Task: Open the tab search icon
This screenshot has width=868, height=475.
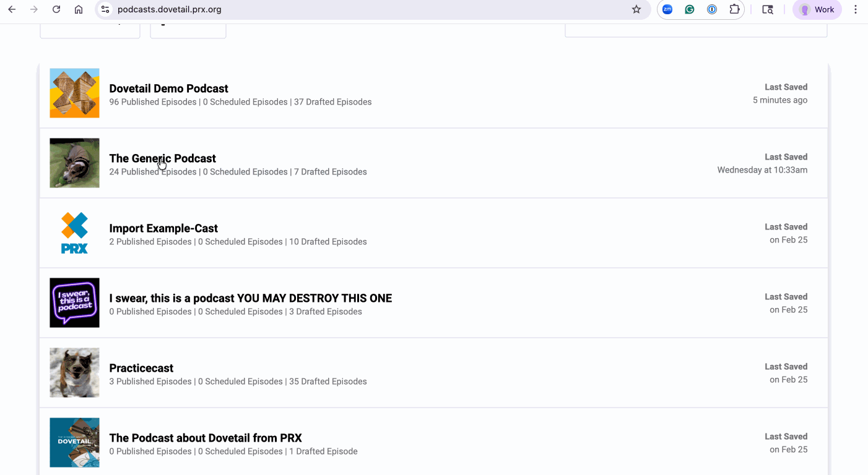Action: 768,9
